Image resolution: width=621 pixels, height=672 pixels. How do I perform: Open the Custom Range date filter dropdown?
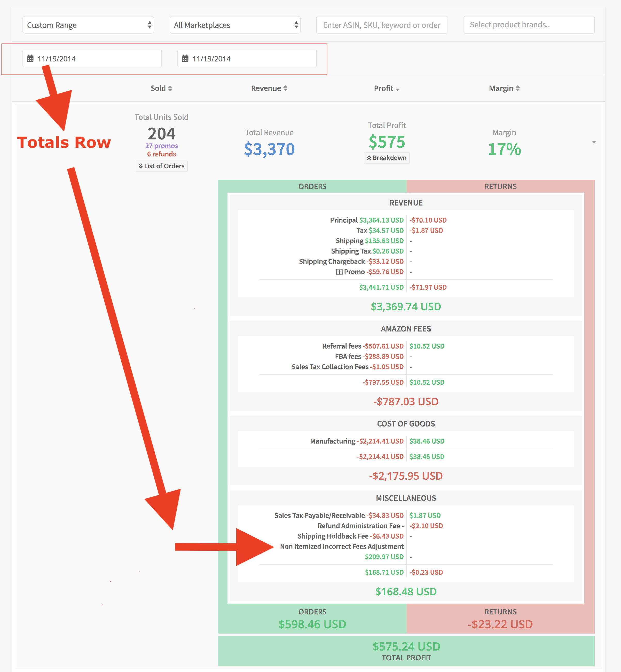88,25
